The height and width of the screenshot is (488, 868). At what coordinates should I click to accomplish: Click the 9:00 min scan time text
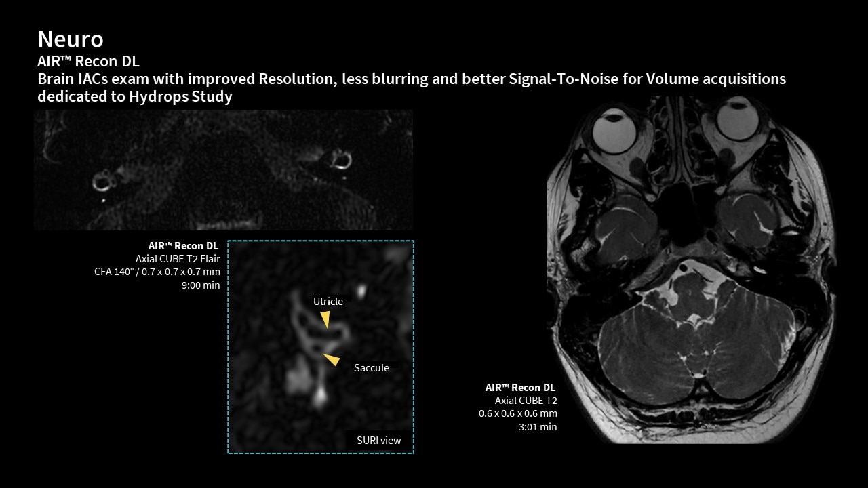[x=201, y=285]
